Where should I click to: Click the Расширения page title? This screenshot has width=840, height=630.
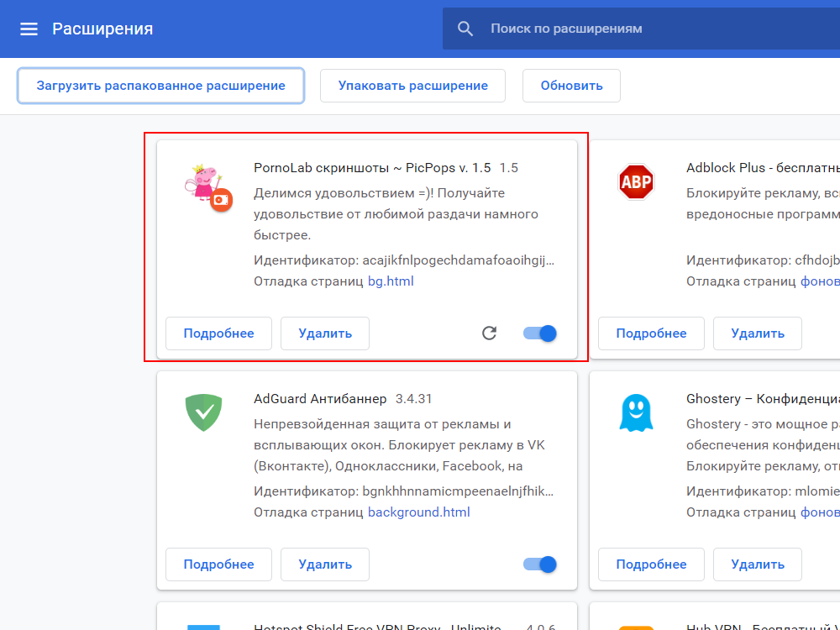[x=102, y=29]
